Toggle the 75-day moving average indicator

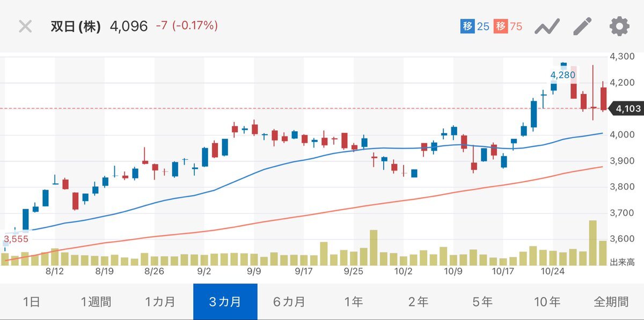509,26
